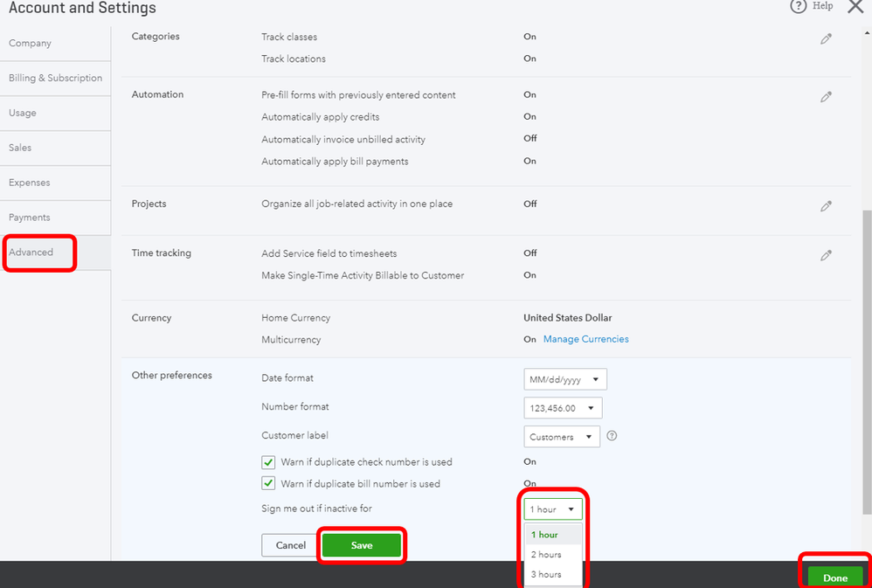Click the Time tracking section heading
Viewport: 872px width, 588px height.
pyautogui.click(x=162, y=253)
